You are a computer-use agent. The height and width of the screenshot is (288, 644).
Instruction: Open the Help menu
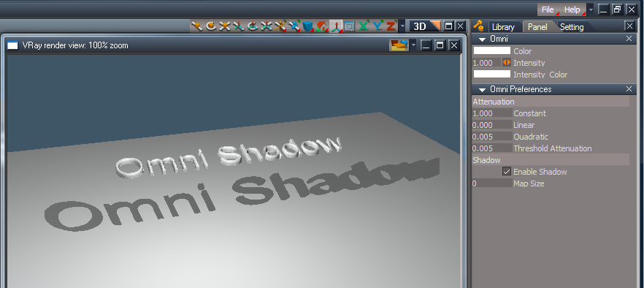pyautogui.click(x=572, y=10)
